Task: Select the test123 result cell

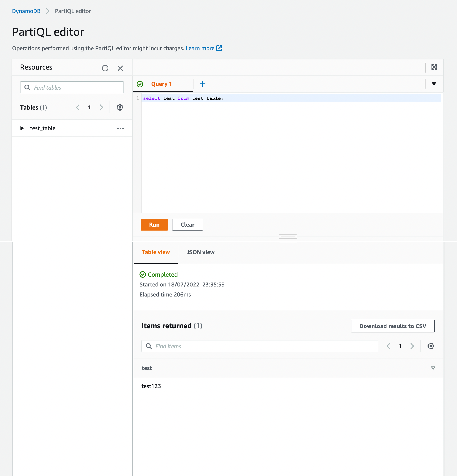Action: (x=151, y=386)
